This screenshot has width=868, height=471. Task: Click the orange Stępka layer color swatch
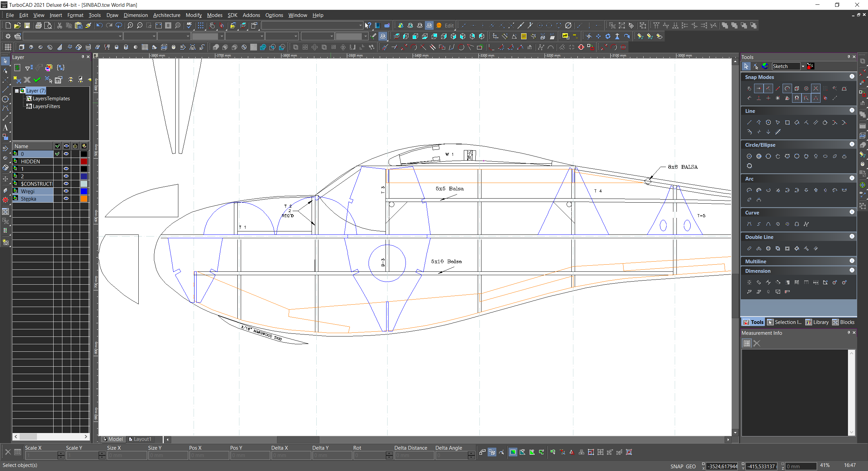[84, 199]
